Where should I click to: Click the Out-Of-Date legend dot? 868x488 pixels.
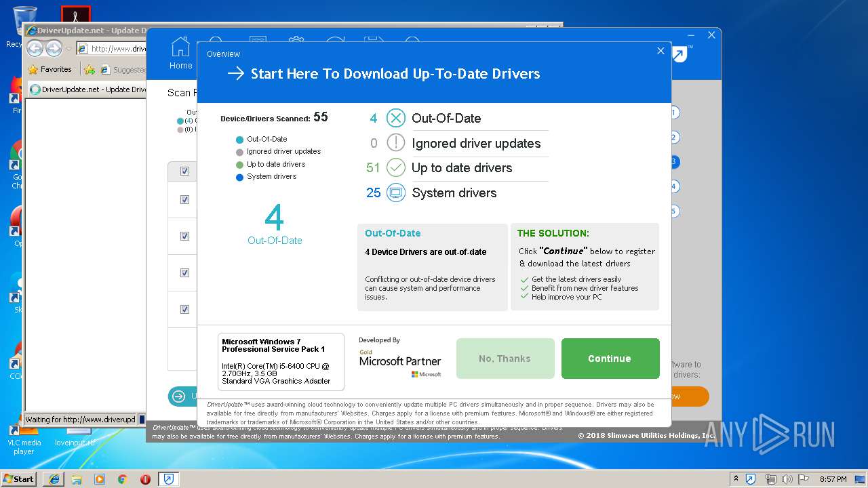tap(239, 140)
